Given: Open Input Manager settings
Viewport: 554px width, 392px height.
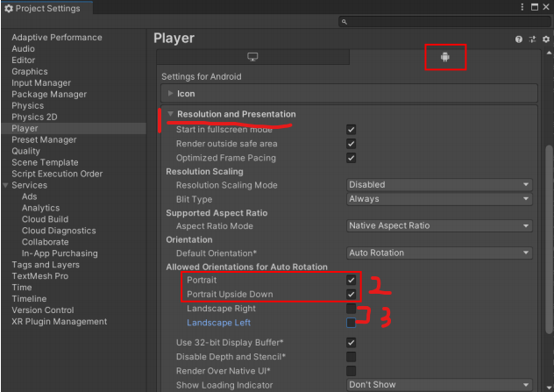Looking at the screenshot, I should (x=41, y=83).
